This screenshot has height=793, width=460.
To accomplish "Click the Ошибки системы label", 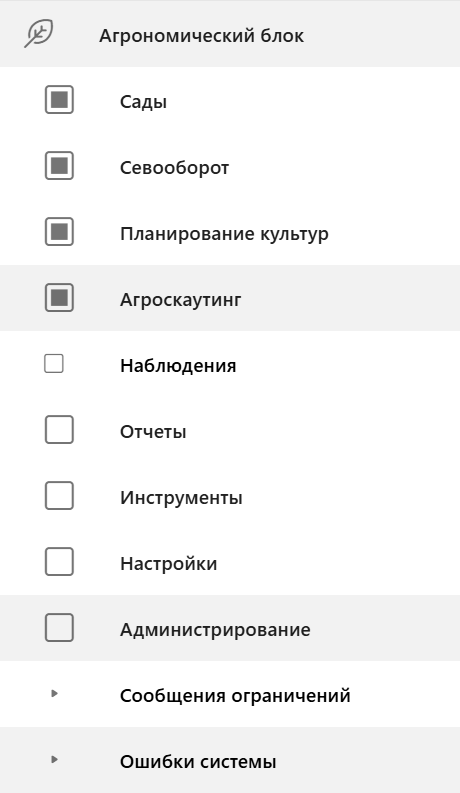I will coord(198,762).
